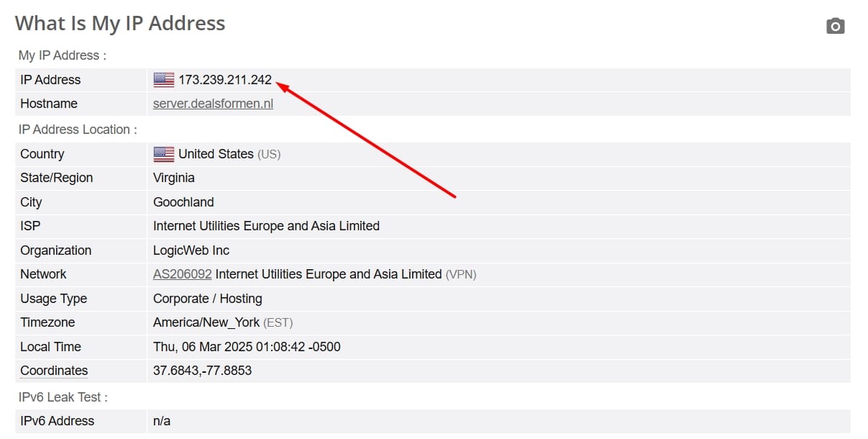Image resolution: width=868 pixels, height=439 pixels.
Task: Click the IPv6 Leak Test section header
Action: (63, 397)
